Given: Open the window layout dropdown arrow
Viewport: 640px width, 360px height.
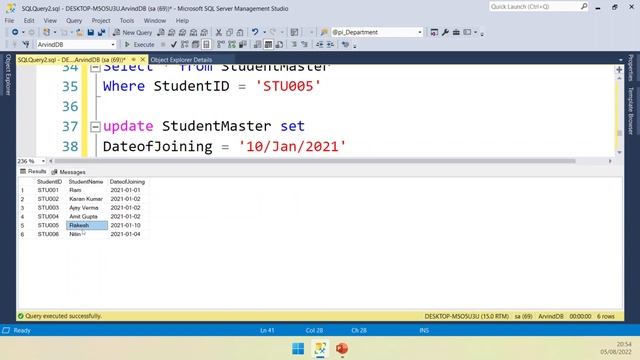Looking at the screenshot, I should click(x=476, y=32).
